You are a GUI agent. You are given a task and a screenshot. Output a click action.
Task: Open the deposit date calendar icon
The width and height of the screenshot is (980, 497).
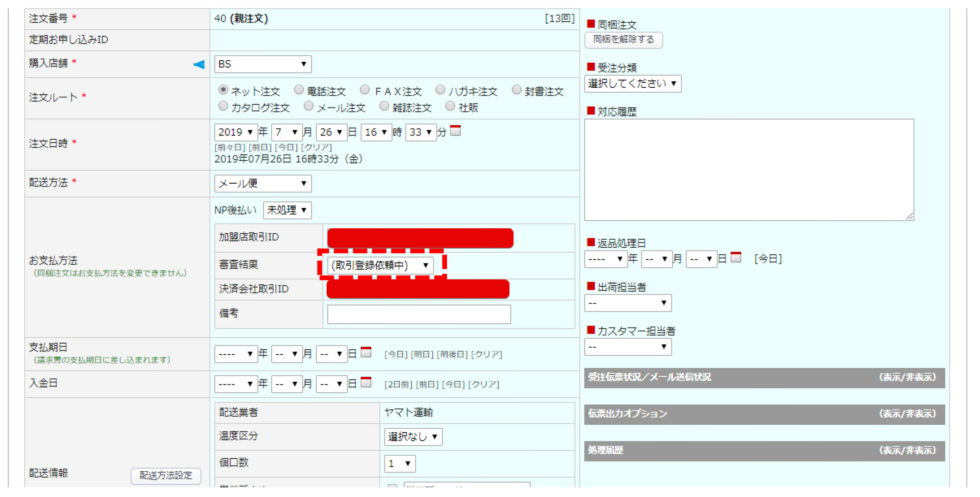pyautogui.click(x=365, y=382)
